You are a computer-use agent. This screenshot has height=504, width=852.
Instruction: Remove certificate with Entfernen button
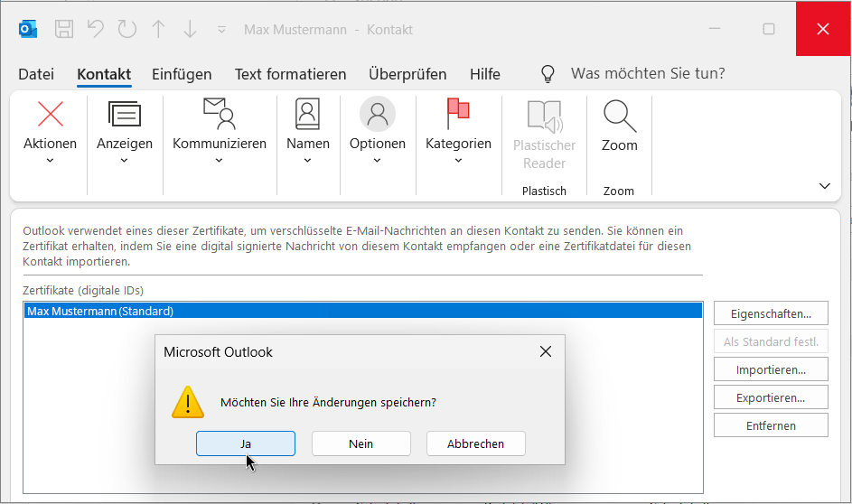771,425
